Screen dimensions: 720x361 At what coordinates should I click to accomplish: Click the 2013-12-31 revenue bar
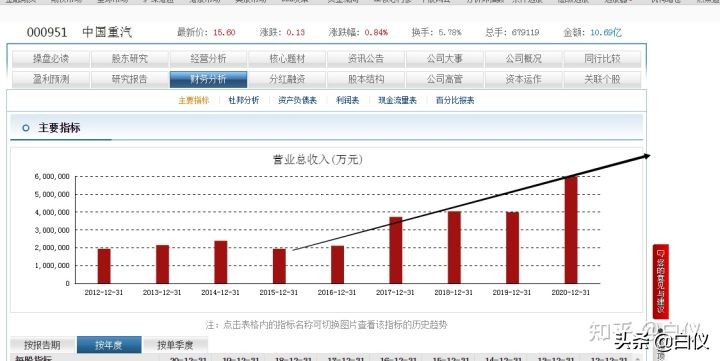click(x=162, y=264)
